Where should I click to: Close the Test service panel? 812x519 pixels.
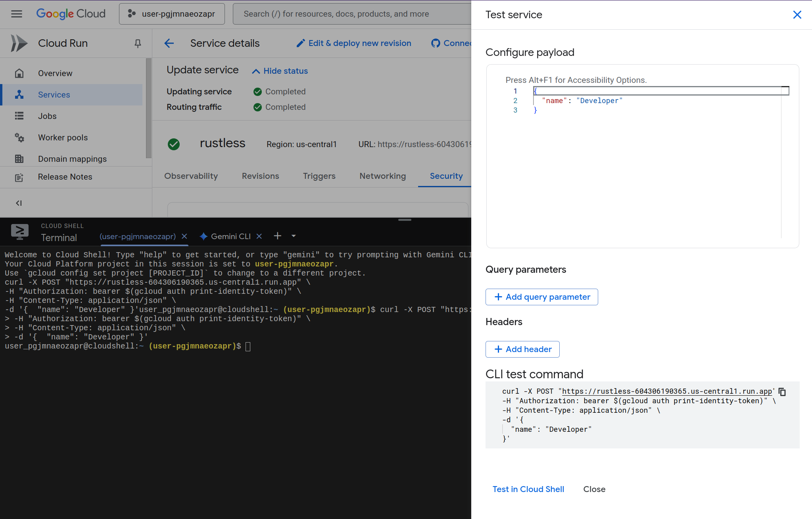coord(797,15)
